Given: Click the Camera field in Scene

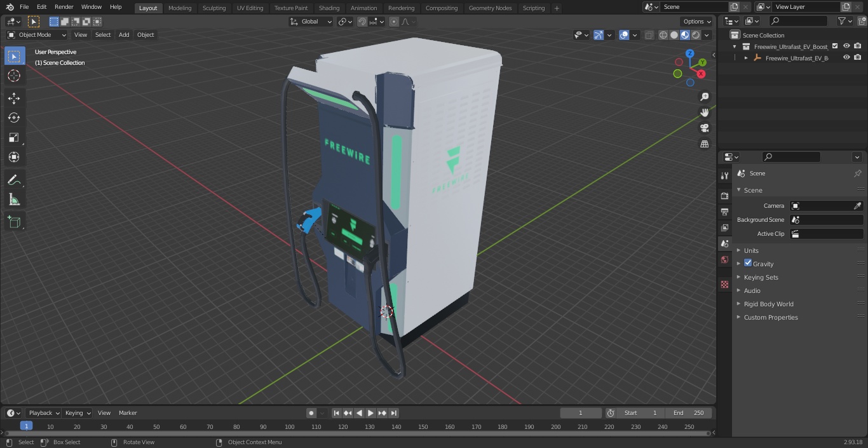Looking at the screenshot, I should [x=826, y=206].
